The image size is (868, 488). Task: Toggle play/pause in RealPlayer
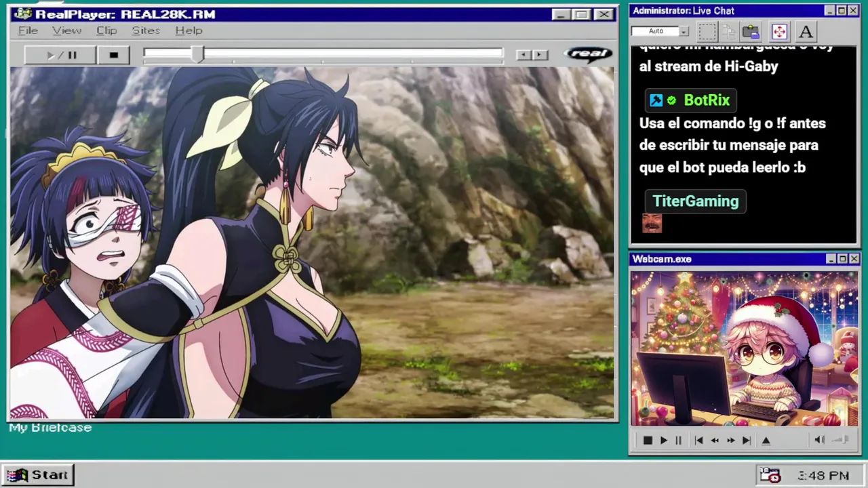coord(60,56)
